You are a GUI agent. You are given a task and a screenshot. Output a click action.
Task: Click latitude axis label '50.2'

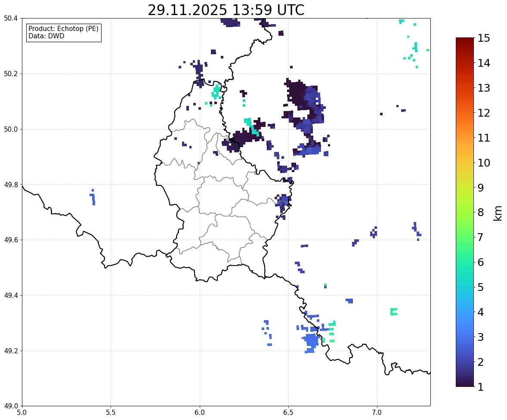point(11,74)
